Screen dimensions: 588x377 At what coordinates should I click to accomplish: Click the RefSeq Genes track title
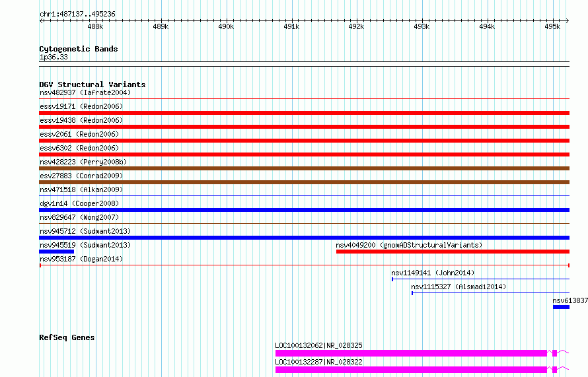(67, 337)
